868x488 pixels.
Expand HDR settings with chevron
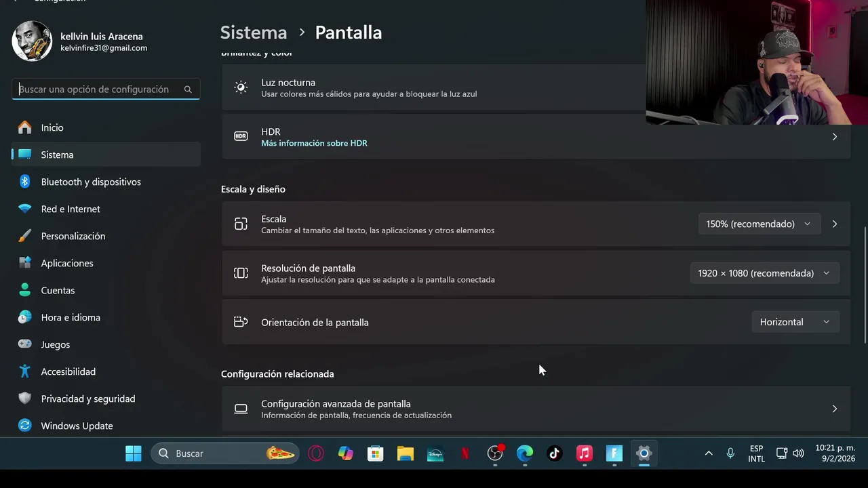[835, 137]
